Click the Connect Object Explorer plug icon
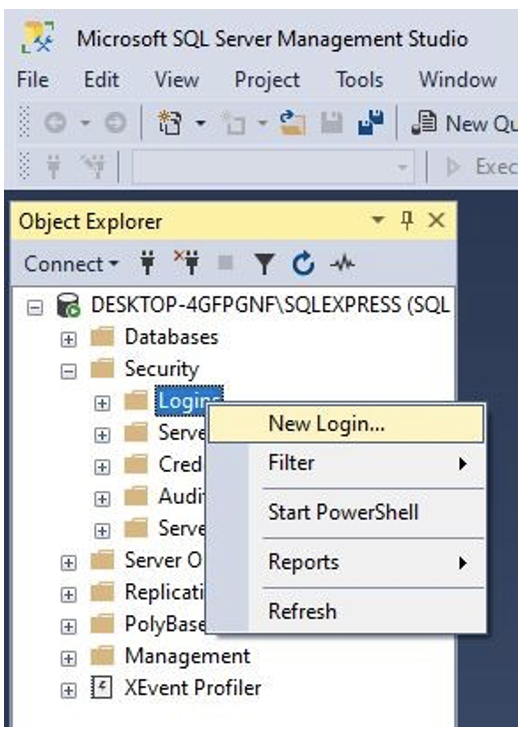Viewport: 520px width, 734px height. (x=148, y=264)
